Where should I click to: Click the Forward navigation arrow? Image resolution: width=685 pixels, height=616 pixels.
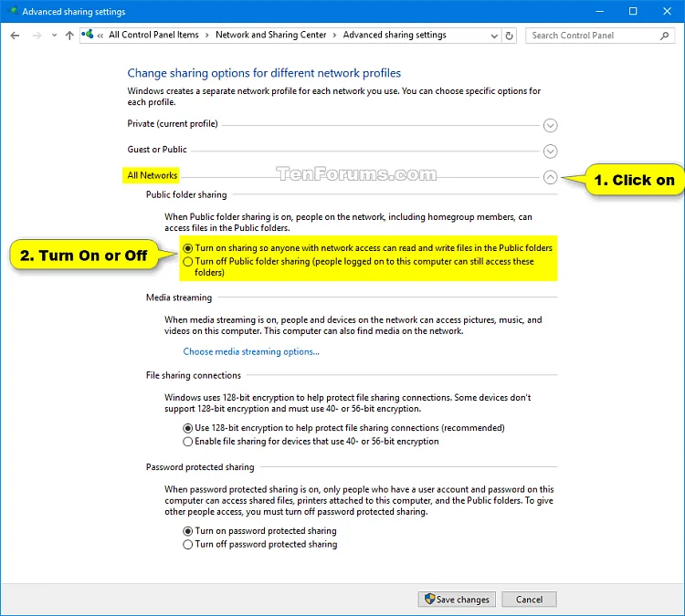(37, 36)
